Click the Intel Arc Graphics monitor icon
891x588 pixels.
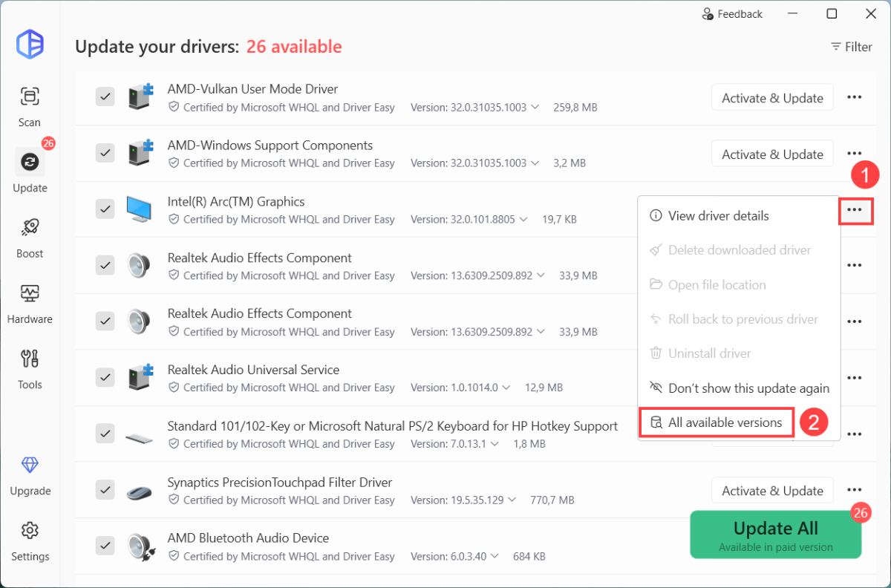click(140, 210)
